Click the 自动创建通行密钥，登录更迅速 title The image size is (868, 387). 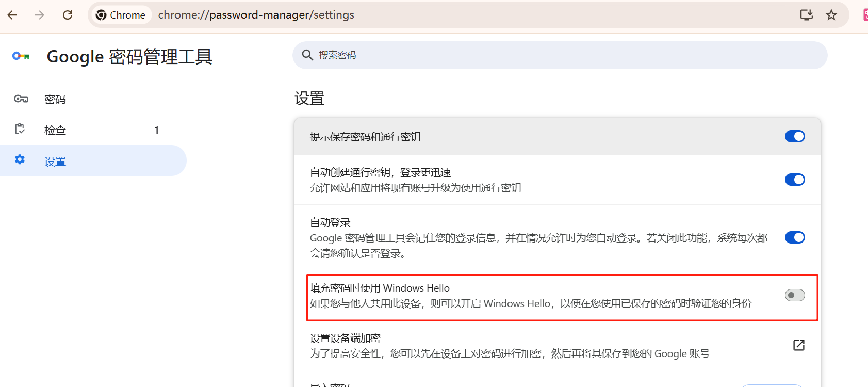click(381, 172)
